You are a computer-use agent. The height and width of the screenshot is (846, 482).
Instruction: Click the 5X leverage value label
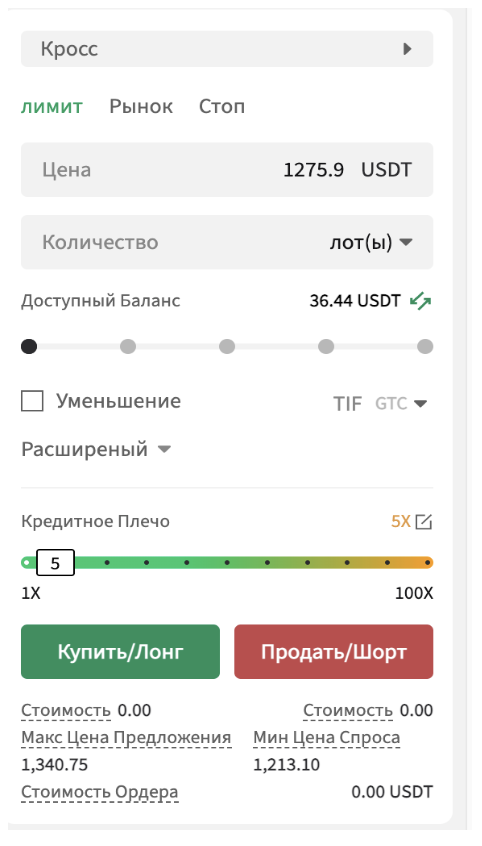pyautogui.click(x=400, y=522)
